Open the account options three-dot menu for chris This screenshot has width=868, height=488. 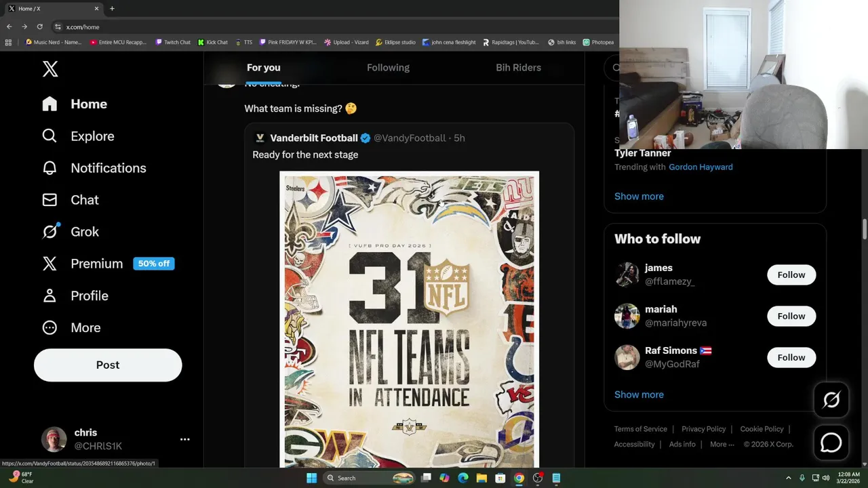[x=184, y=439]
